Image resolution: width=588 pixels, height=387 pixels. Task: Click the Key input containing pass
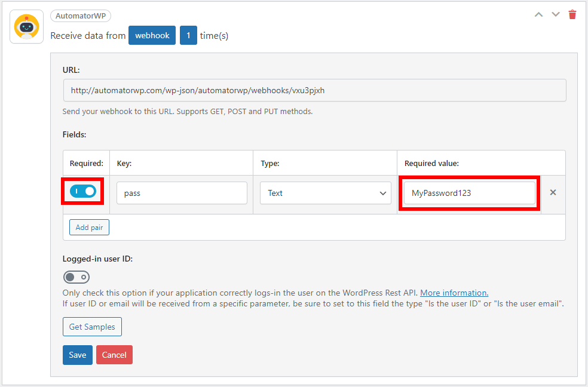click(182, 193)
